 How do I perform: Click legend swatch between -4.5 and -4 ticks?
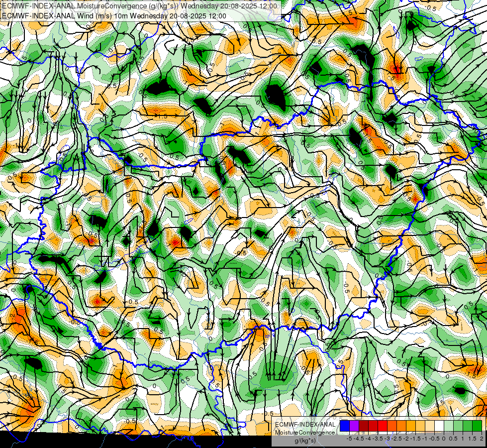tap(364, 426)
